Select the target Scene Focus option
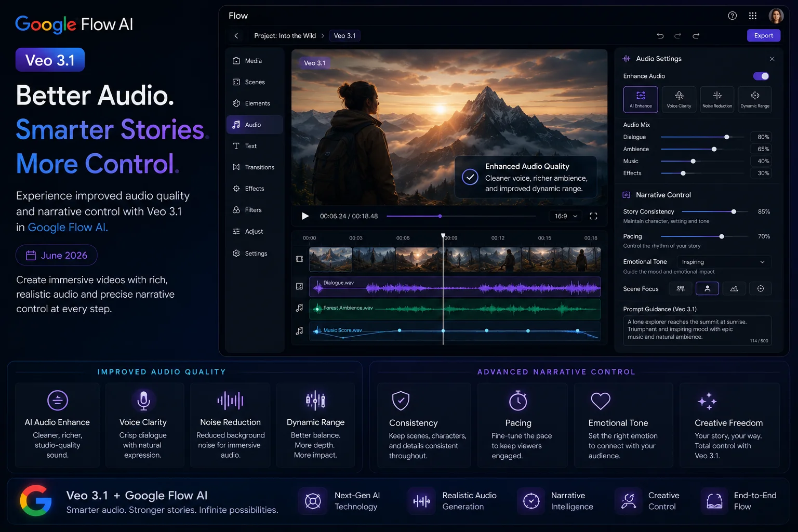The height and width of the screenshot is (532, 798). (x=761, y=288)
